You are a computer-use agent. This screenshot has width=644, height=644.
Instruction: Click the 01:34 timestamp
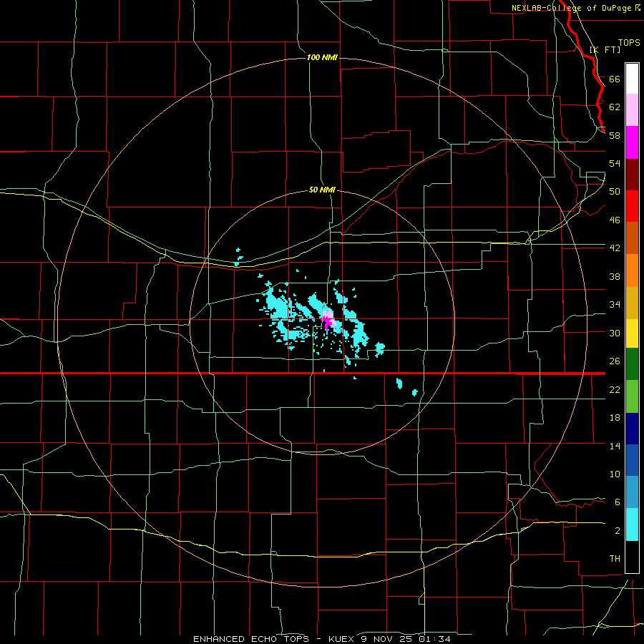pyautogui.click(x=435, y=639)
